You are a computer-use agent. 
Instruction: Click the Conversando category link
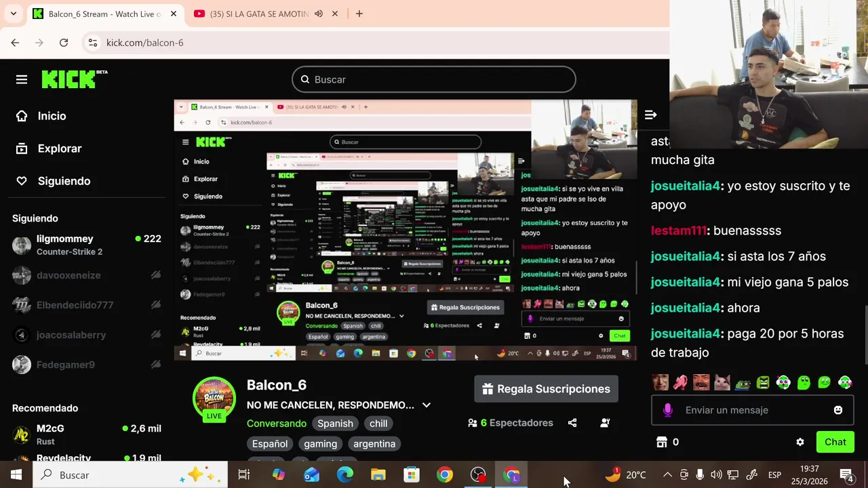(x=277, y=423)
